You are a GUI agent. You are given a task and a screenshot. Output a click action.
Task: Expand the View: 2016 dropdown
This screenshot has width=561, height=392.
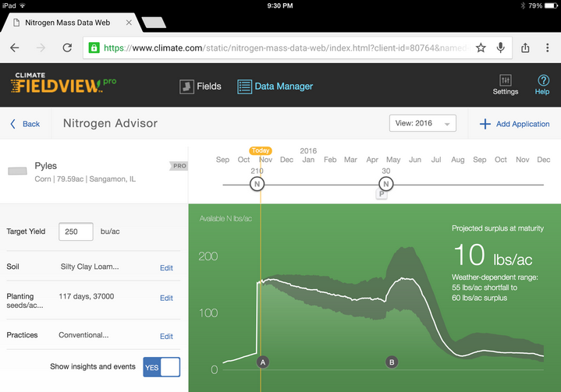(x=423, y=123)
